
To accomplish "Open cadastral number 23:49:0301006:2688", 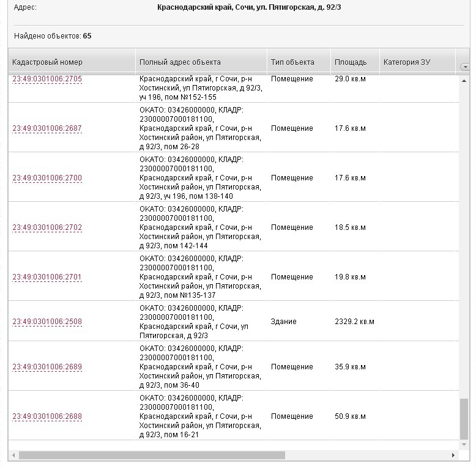I will click(x=47, y=416).
